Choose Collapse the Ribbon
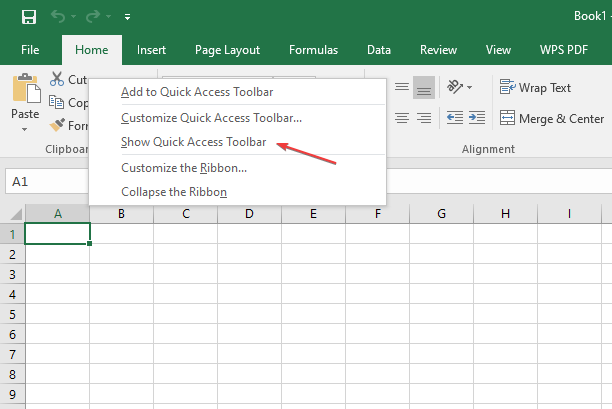 point(237,192)
